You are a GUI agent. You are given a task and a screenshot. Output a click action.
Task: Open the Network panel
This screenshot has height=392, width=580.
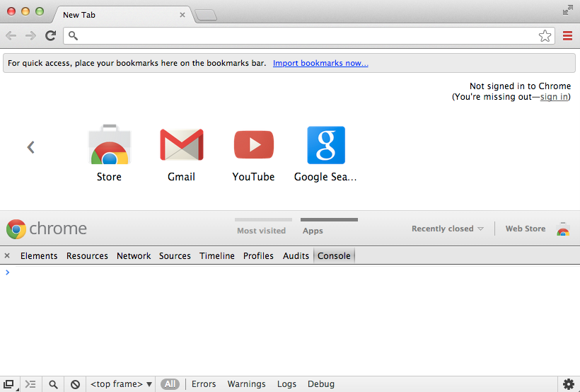click(x=134, y=255)
